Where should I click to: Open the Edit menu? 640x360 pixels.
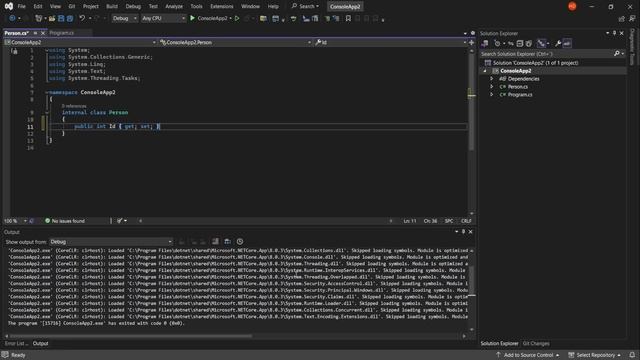[38, 7]
